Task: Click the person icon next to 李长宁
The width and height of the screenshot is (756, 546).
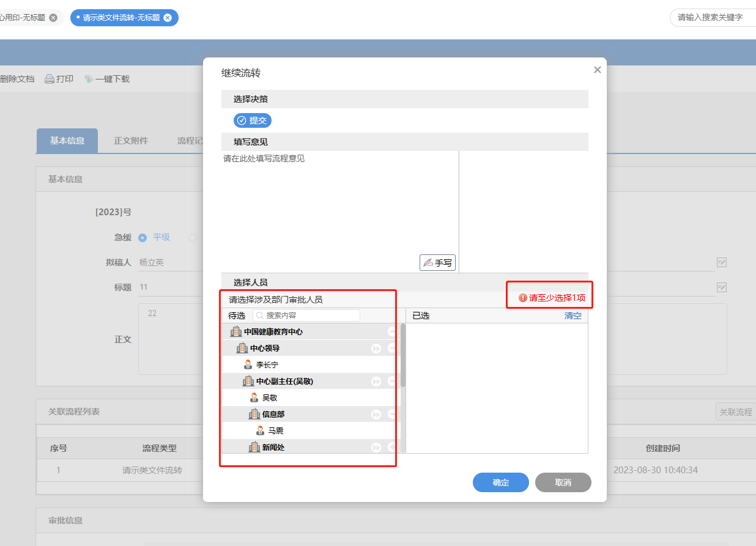Action: [248, 364]
